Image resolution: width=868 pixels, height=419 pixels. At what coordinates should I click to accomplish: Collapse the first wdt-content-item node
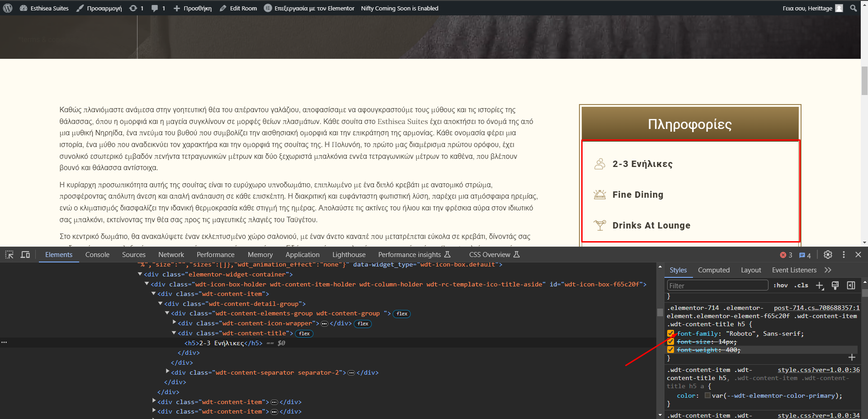[154, 294]
